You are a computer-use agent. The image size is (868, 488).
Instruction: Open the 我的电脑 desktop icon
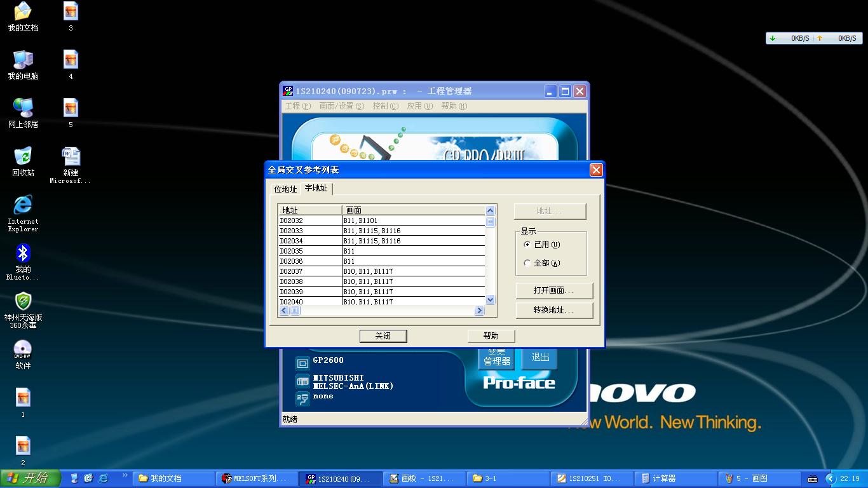(23, 61)
